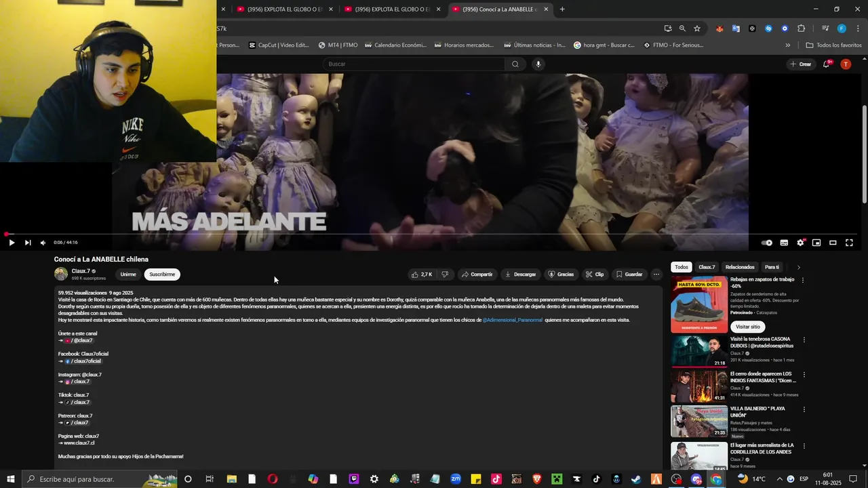Install app icon in address bar
This screenshot has width=868, height=488.
(668, 28)
